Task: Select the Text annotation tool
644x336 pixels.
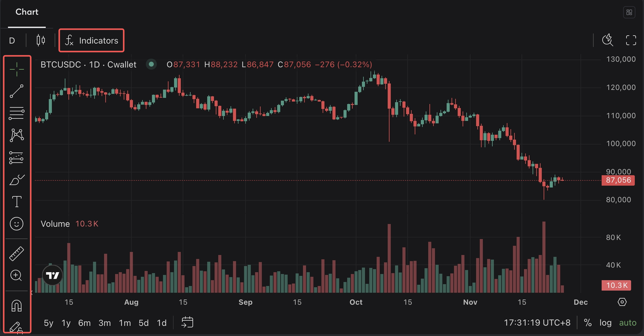Action: [x=17, y=202]
